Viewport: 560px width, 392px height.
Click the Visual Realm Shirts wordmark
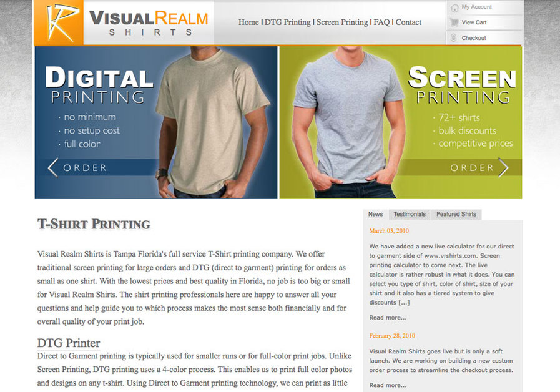(148, 22)
